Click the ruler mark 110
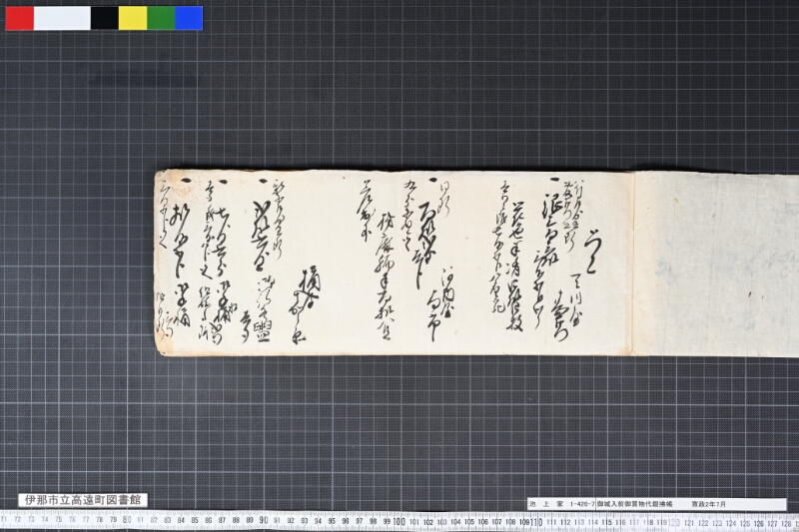 pyautogui.click(x=536, y=522)
